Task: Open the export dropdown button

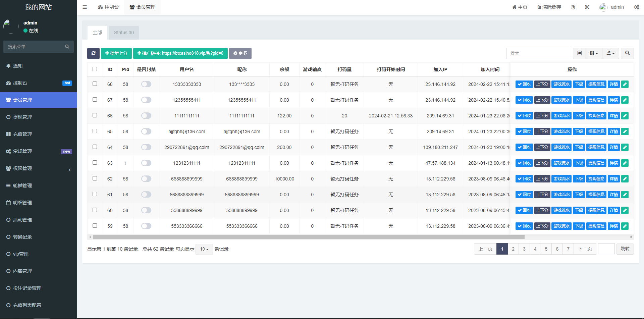Action: (610, 53)
